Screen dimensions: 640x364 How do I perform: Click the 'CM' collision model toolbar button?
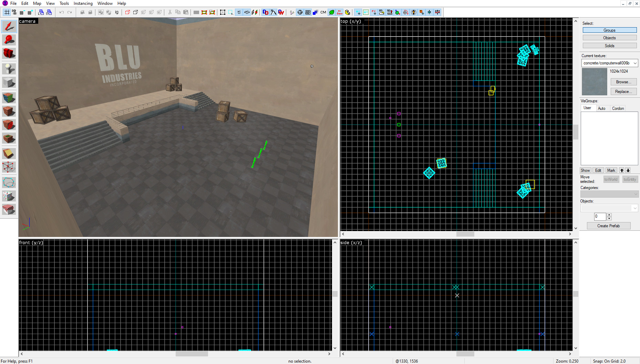pos(323,12)
